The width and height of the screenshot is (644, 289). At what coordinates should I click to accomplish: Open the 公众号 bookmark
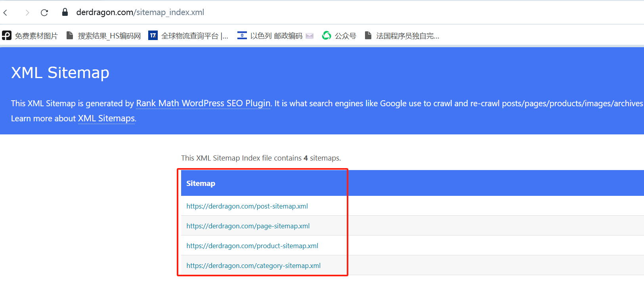point(339,36)
